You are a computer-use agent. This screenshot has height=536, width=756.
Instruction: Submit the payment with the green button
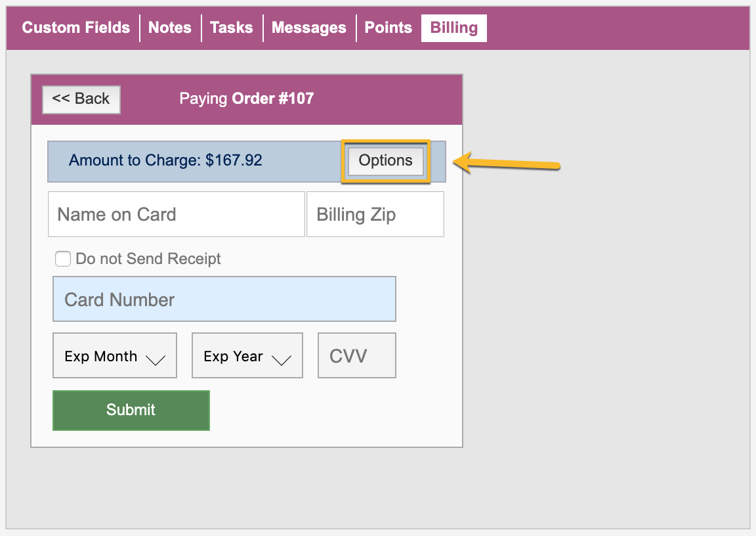pos(131,410)
